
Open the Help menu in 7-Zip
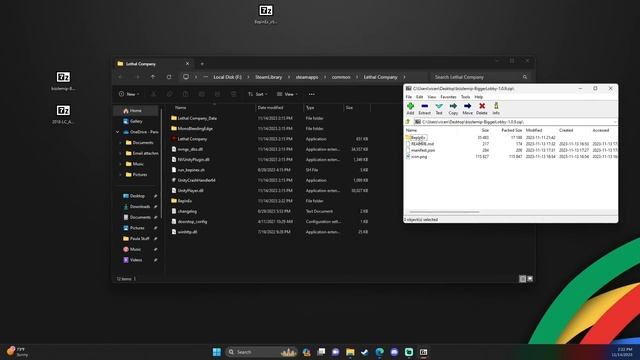click(479, 97)
